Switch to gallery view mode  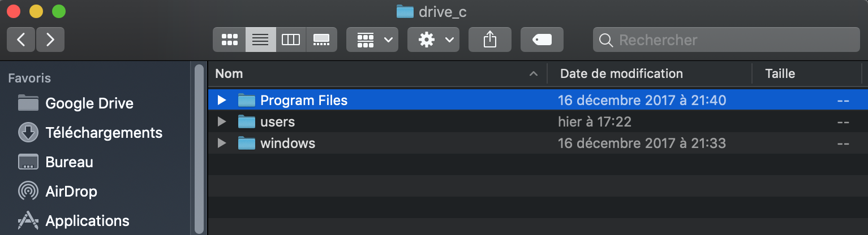(x=321, y=40)
